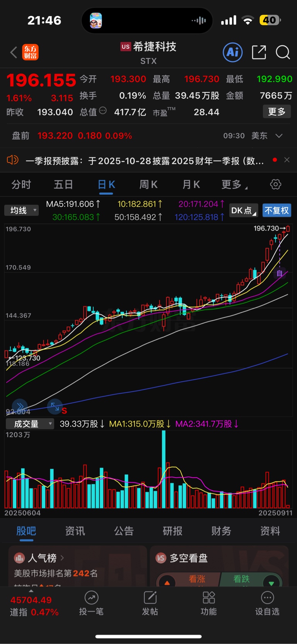297x644 pixels.
Task: Toggle the DK点 indicator
Action: tap(244, 210)
